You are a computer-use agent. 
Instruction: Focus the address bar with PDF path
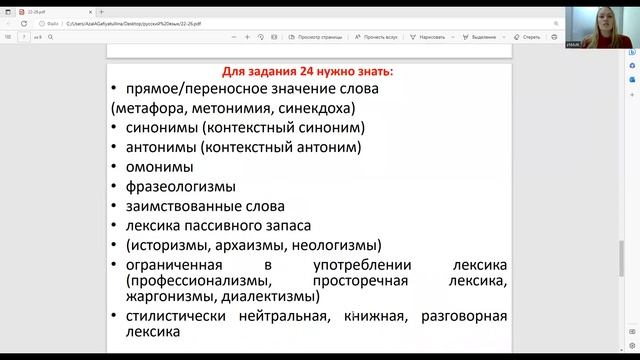click(x=133, y=24)
